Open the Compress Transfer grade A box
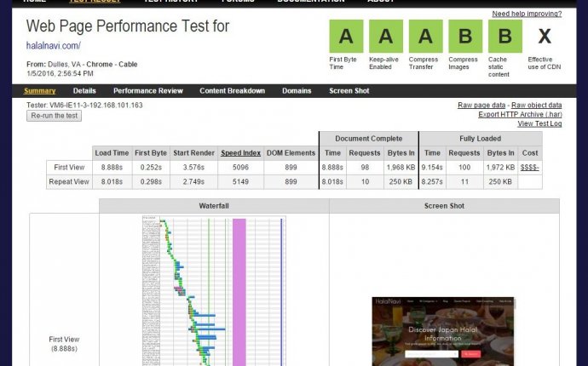The image size is (588, 366). point(425,37)
